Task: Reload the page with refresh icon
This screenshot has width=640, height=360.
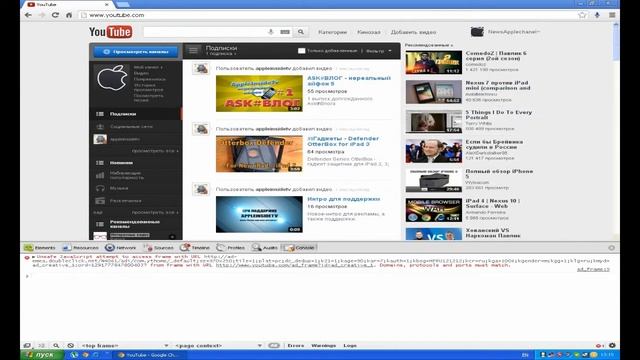Action: [x=55, y=15]
